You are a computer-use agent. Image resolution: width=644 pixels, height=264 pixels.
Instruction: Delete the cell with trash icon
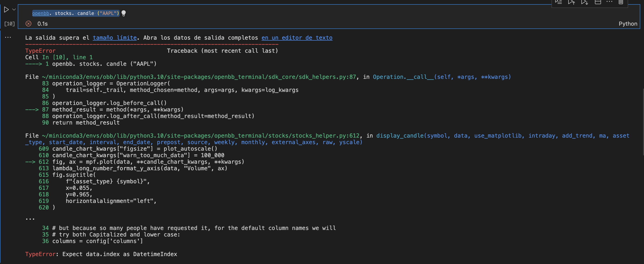click(x=621, y=2)
